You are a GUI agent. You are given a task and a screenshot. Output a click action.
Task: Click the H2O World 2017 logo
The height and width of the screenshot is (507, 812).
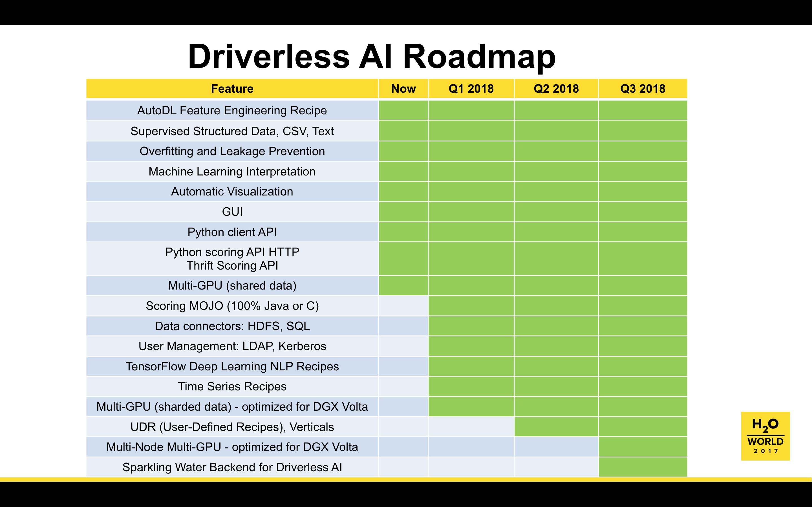pos(765,435)
